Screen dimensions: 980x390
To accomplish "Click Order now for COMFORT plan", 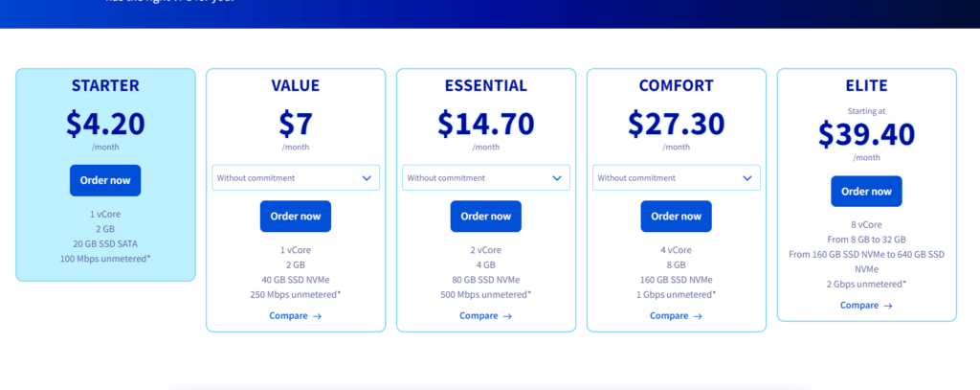I will coord(677,216).
